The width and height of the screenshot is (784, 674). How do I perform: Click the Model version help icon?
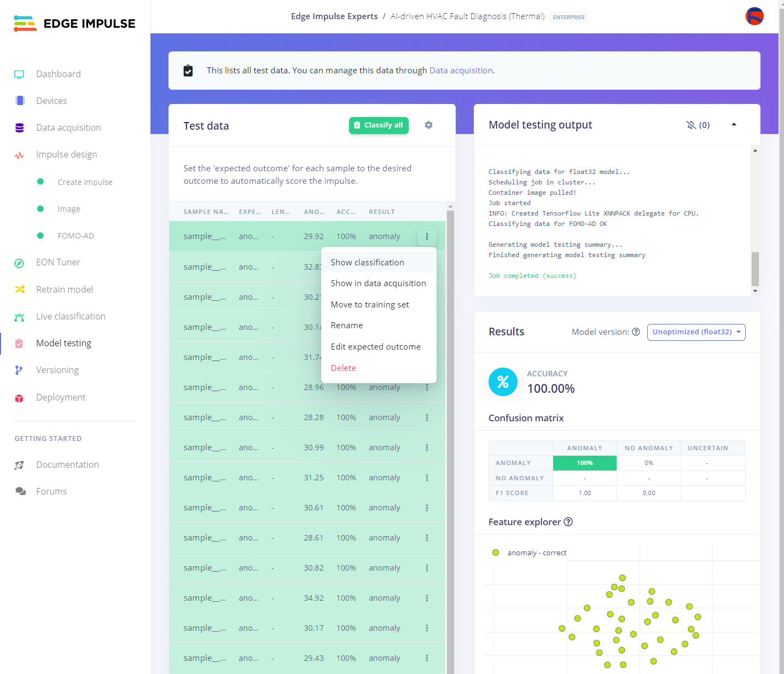pos(636,332)
